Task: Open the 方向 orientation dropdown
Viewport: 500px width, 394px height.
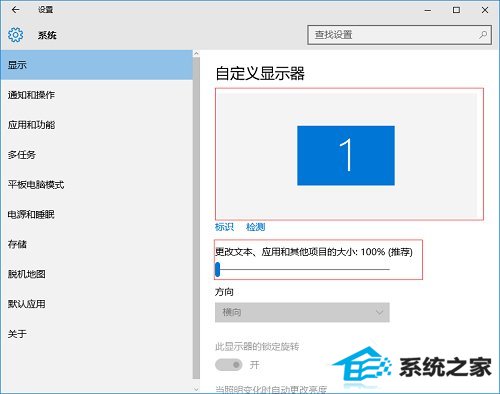Action: (302, 312)
